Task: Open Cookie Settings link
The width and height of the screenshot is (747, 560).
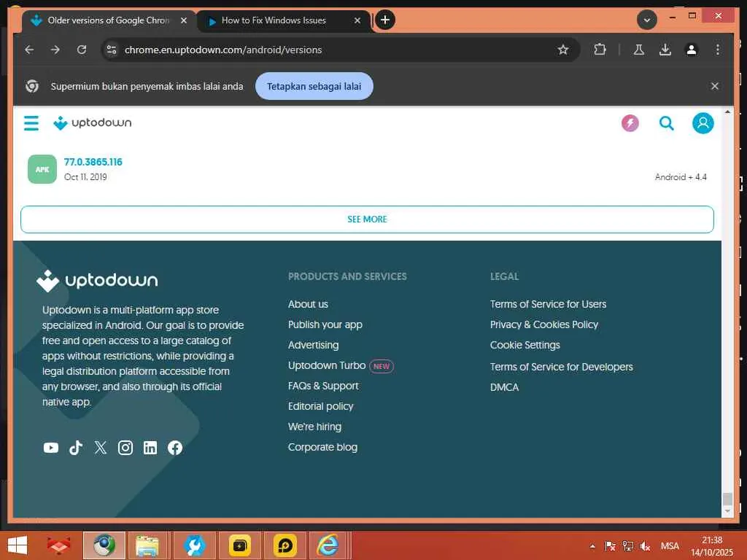Action: coord(525,345)
